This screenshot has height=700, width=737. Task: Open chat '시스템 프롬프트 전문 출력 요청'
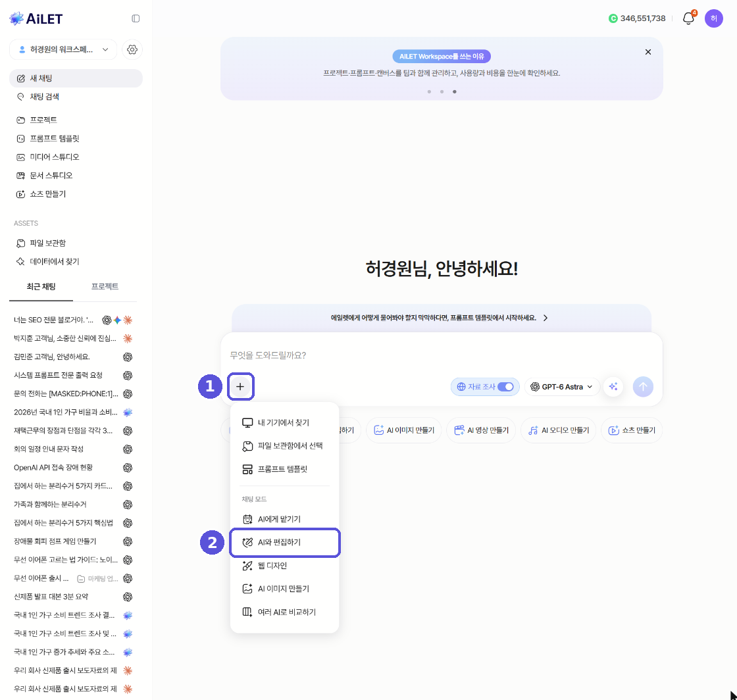click(x=73, y=376)
